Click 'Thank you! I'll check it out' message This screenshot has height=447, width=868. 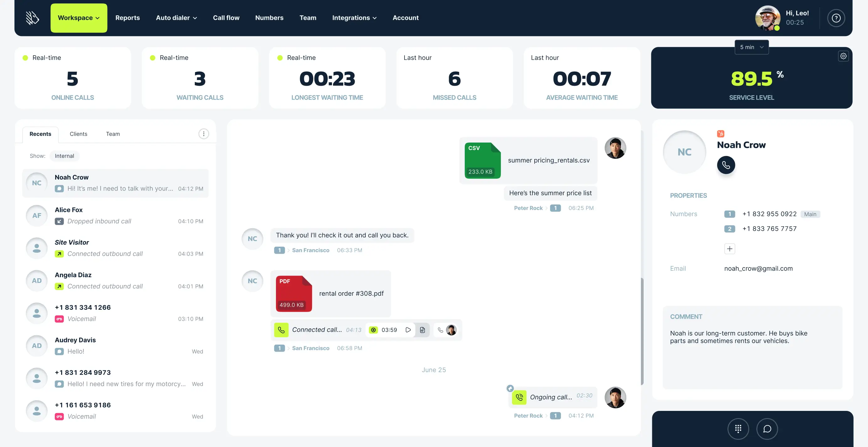pos(342,235)
